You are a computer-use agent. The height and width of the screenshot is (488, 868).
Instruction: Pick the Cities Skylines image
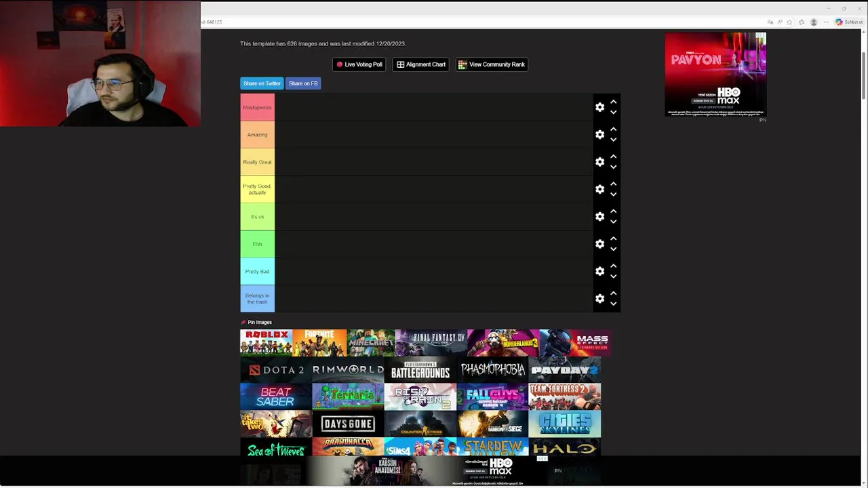click(565, 424)
